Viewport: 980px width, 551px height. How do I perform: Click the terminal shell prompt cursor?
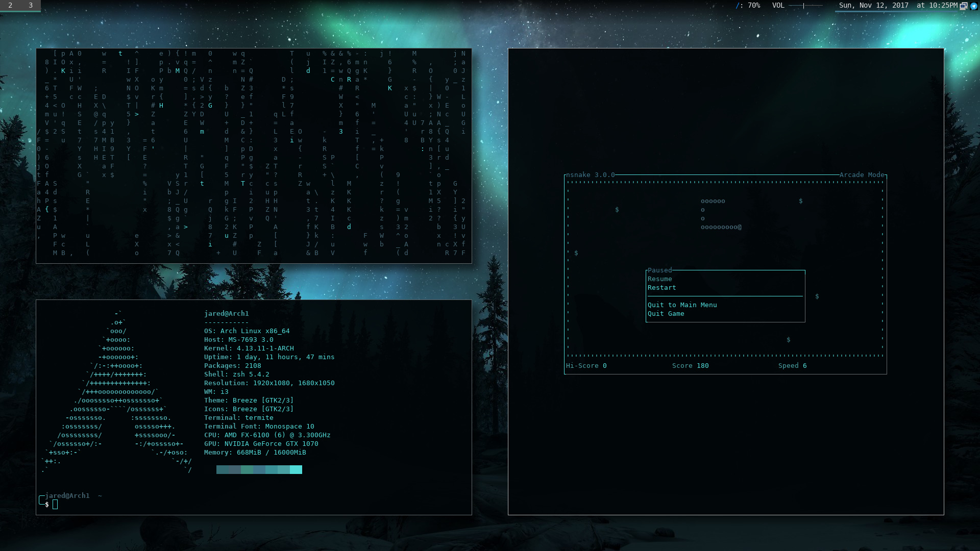point(55,505)
